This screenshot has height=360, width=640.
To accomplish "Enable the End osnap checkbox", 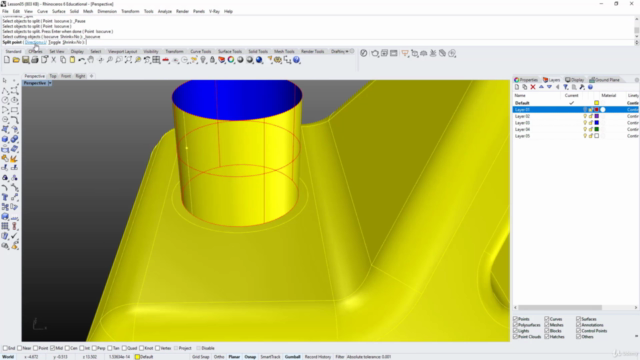I will click(5, 348).
